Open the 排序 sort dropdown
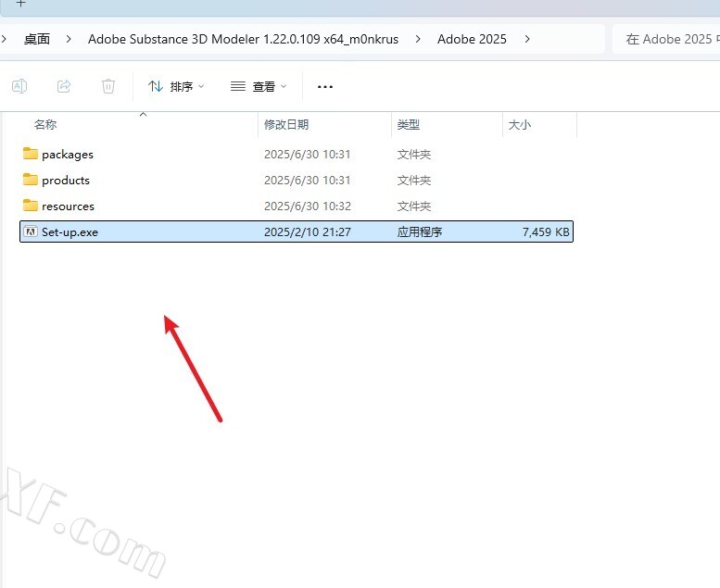 [x=176, y=86]
